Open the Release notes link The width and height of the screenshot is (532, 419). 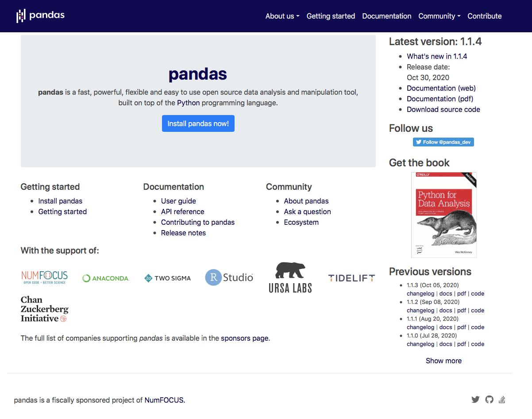point(183,233)
